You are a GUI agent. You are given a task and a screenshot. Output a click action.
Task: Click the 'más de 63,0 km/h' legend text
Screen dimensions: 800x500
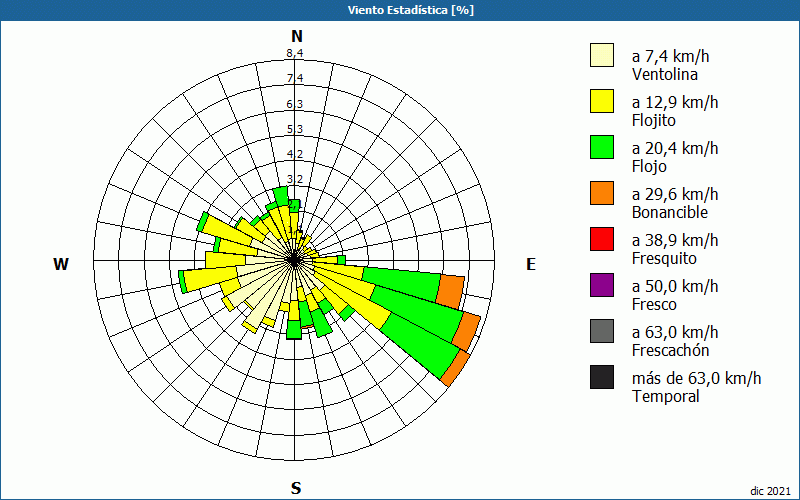[x=696, y=378]
